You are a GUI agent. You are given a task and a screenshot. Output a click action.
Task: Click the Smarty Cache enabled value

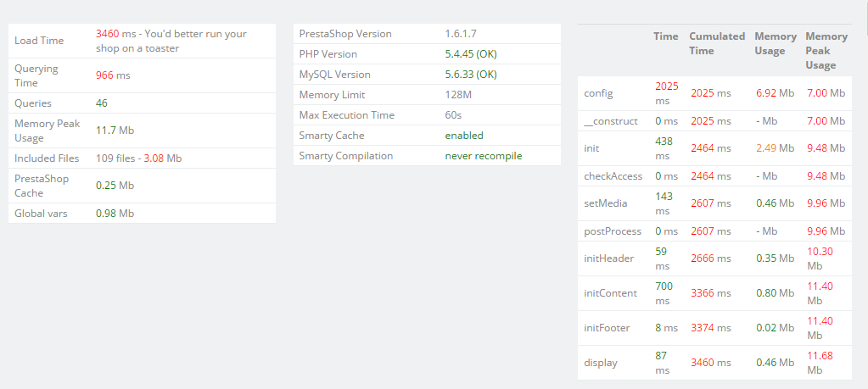tap(464, 136)
